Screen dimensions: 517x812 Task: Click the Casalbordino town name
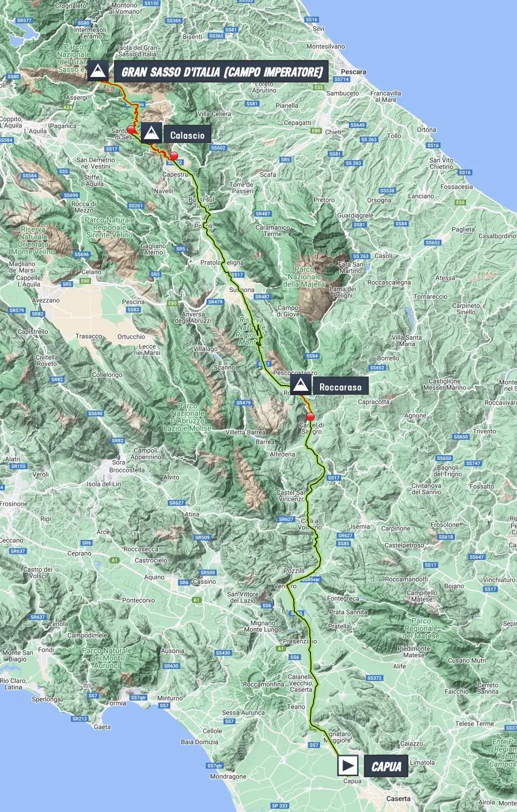coord(497,236)
